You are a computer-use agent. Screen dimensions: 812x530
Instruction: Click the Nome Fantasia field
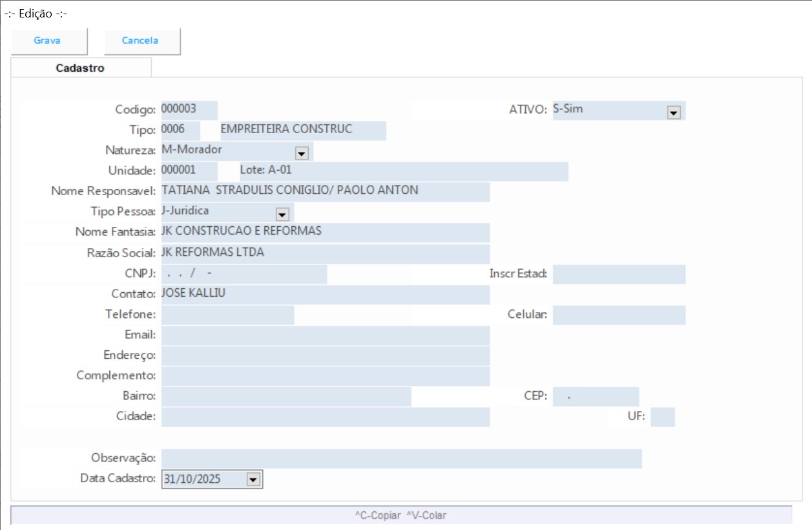324,232
